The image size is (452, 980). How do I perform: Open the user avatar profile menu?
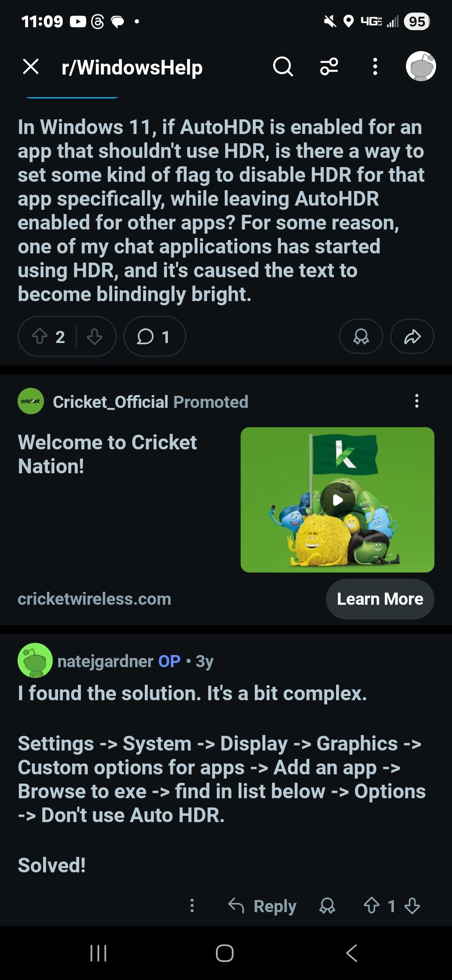(421, 67)
